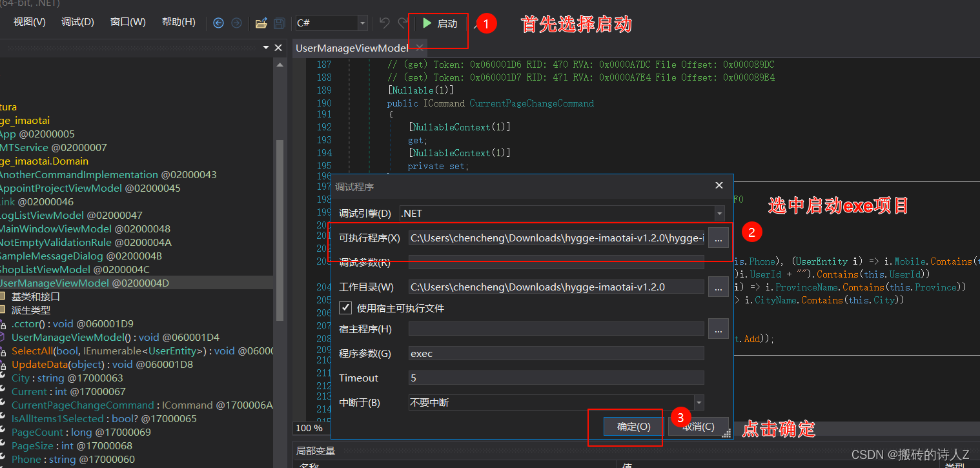Click 取消(C) to cancel the dialog

(698, 427)
